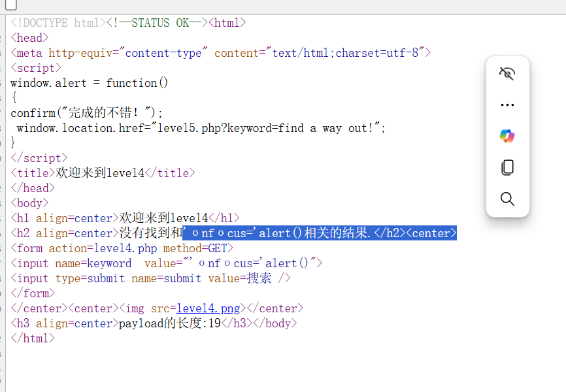Click the 'window.alert = function()' line
The height and width of the screenshot is (392, 566).
[x=89, y=83]
